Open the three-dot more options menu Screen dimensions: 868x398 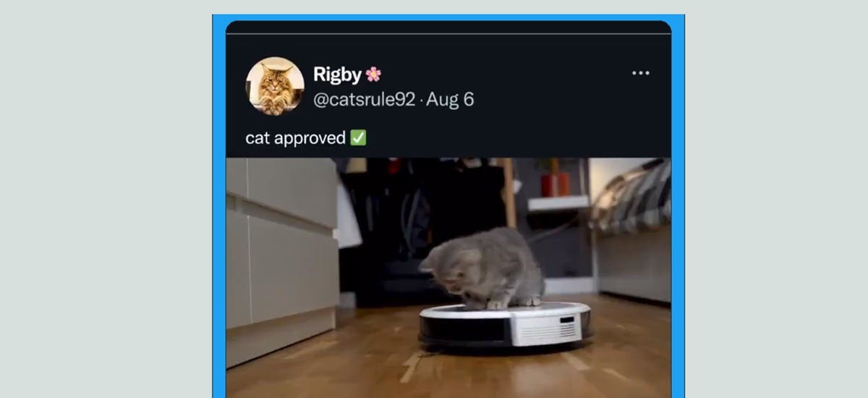pos(640,73)
